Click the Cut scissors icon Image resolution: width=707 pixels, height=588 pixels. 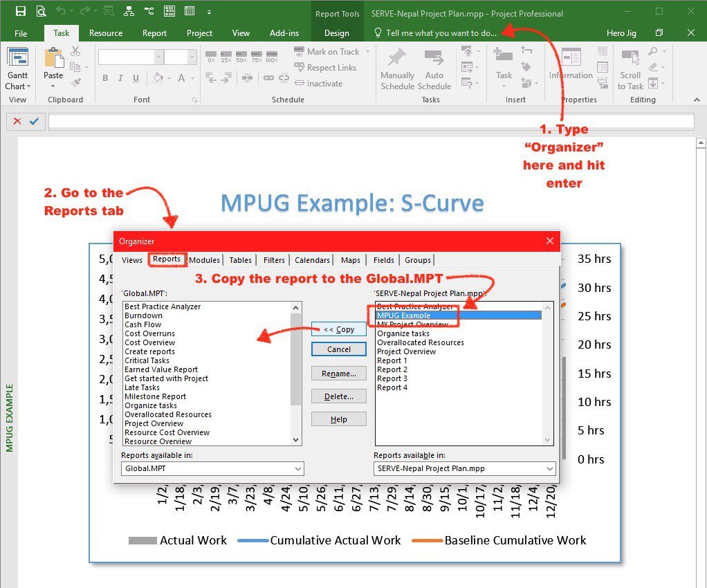coord(75,51)
